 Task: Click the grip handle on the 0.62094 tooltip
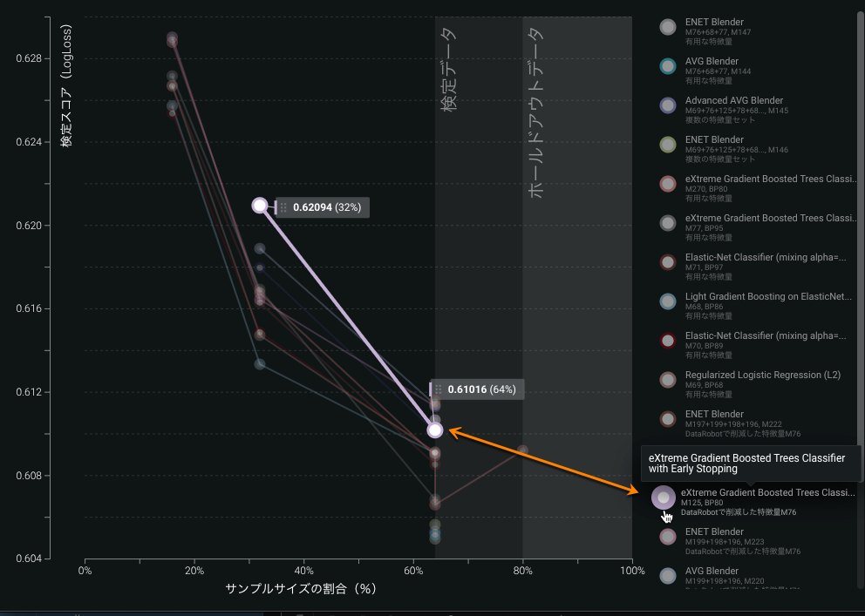pyautogui.click(x=283, y=207)
